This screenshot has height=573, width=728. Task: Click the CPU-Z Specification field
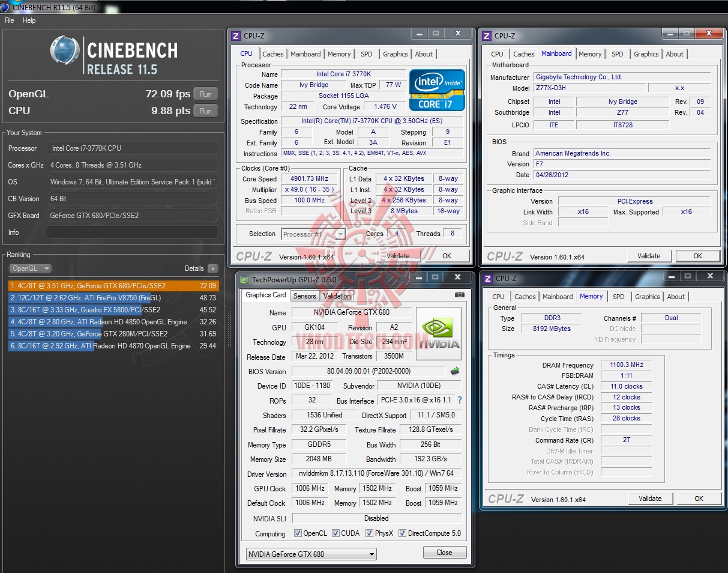click(x=372, y=121)
